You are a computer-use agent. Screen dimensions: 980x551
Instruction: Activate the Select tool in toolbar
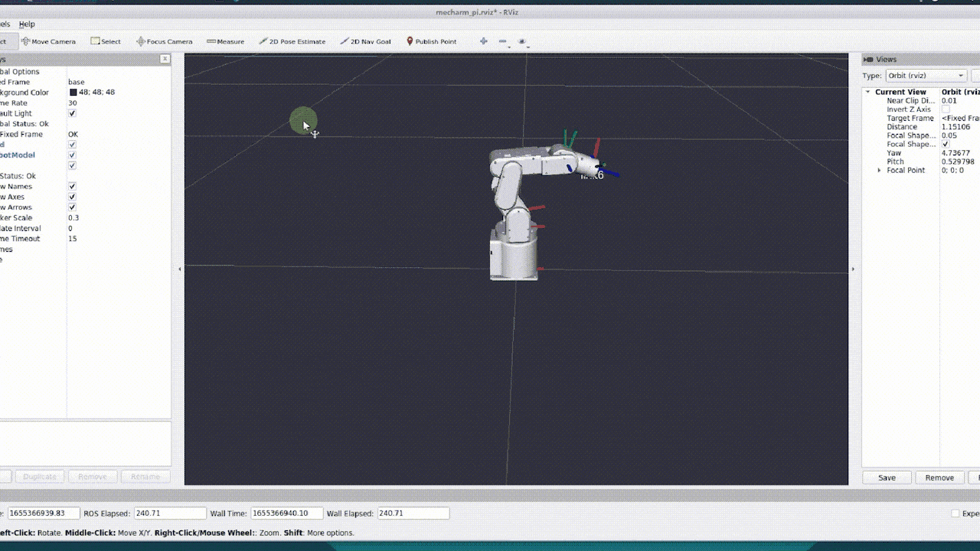point(106,41)
